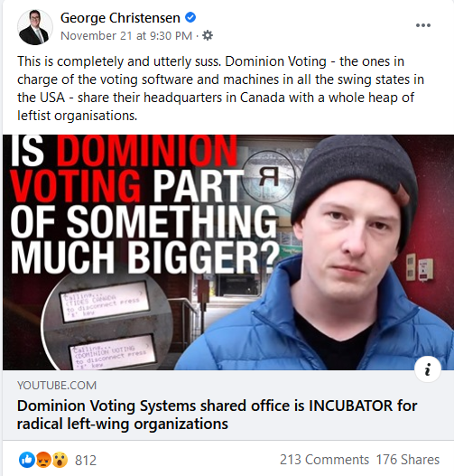Open the Dominion Voting video thumbnail
This screenshot has height=476, width=454.
point(228,252)
